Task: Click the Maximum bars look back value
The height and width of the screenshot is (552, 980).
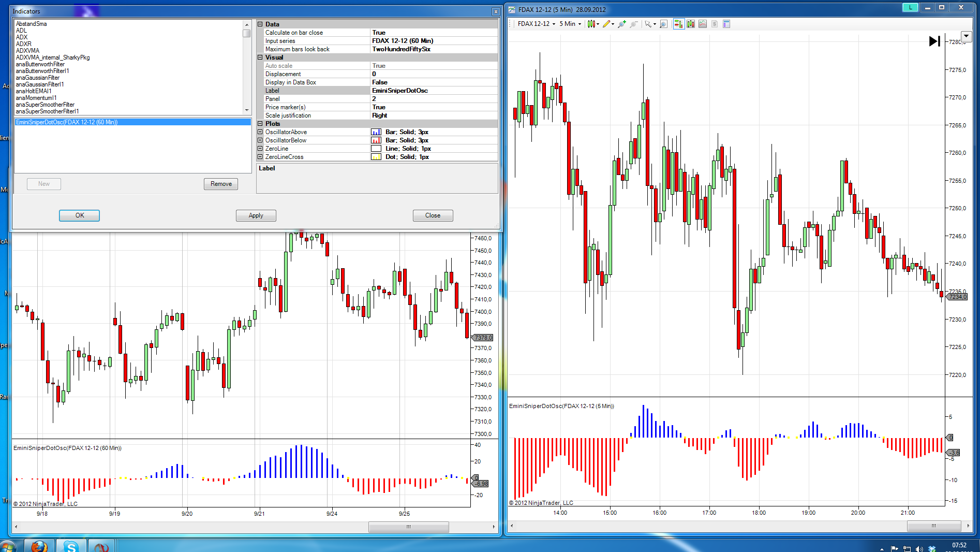Action: coord(434,49)
